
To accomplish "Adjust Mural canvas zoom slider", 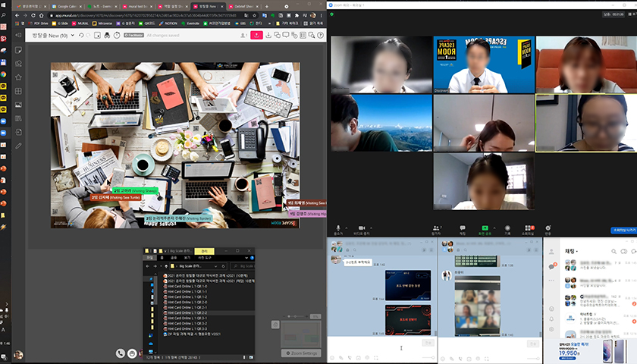I will click(296, 316).
